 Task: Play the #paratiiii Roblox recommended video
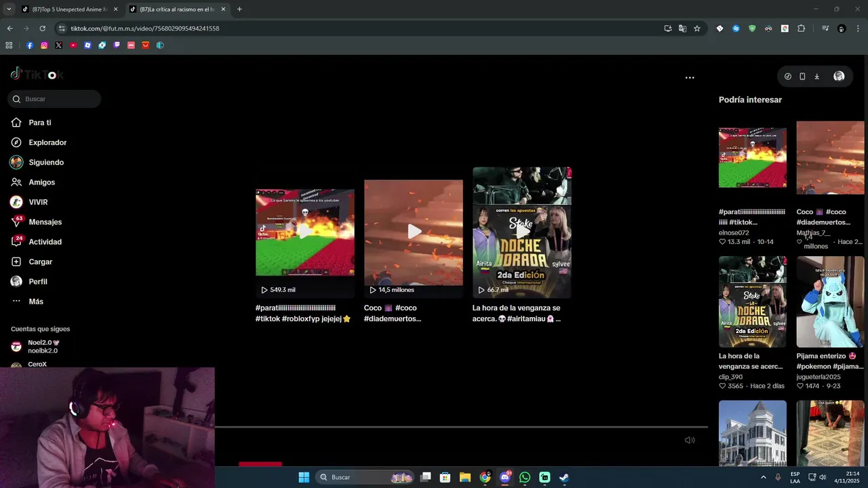(x=304, y=232)
